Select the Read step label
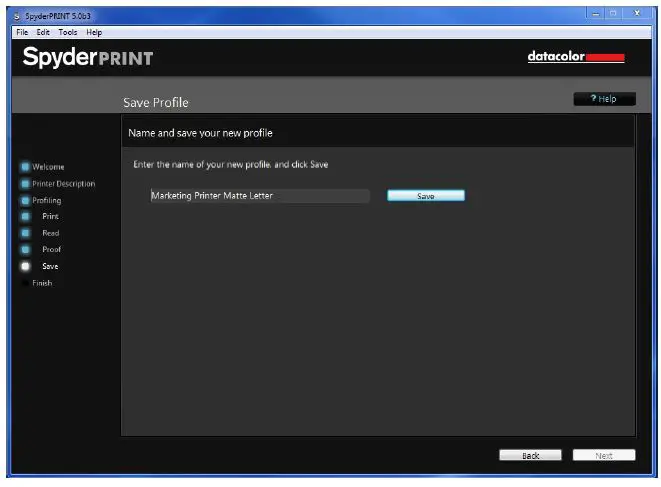The height and width of the screenshot is (487, 661). click(51, 233)
